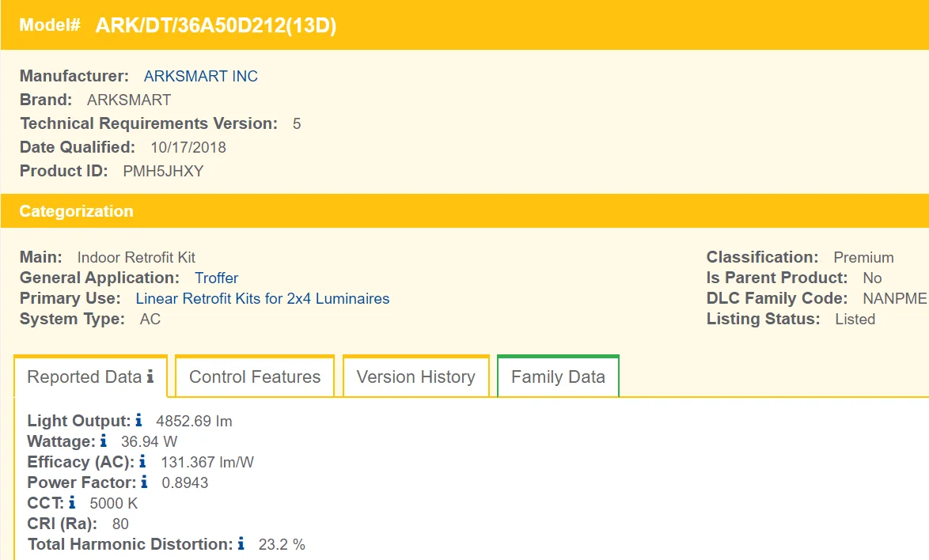
Task: Open Linear Retrofit Kits for 2x4 Luminaires link
Action: pyautogui.click(x=263, y=298)
